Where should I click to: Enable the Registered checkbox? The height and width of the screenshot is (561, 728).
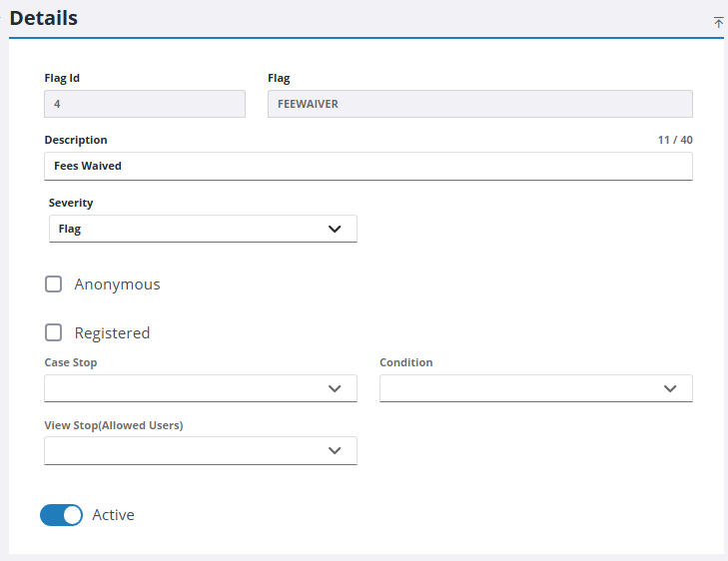coord(54,333)
